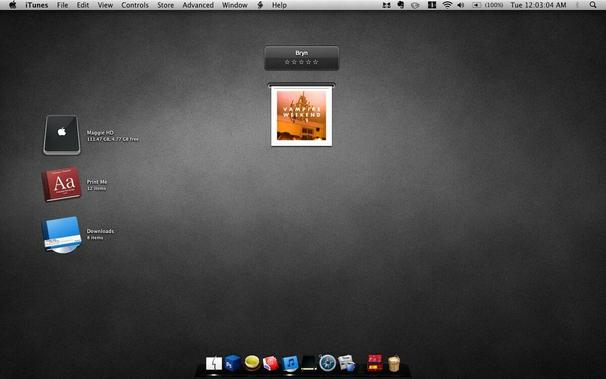Open the red stack folder in dock
The image size is (606, 379).
pos(375,363)
